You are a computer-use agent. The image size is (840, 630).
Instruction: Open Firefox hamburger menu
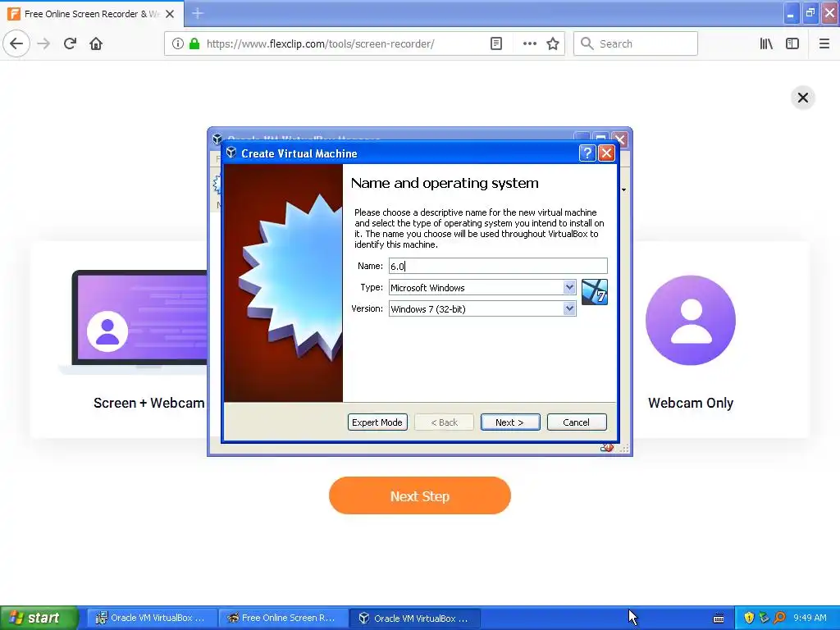click(824, 43)
